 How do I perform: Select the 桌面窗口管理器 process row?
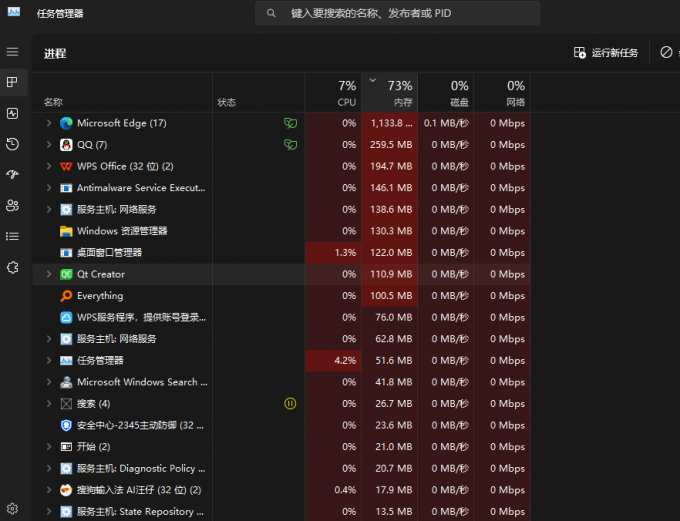tap(281, 252)
